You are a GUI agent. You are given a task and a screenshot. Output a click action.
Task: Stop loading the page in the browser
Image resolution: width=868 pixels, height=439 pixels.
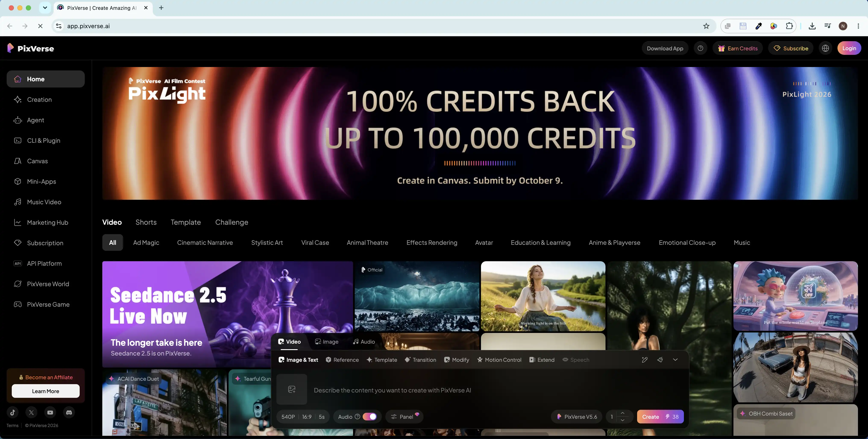40,26
